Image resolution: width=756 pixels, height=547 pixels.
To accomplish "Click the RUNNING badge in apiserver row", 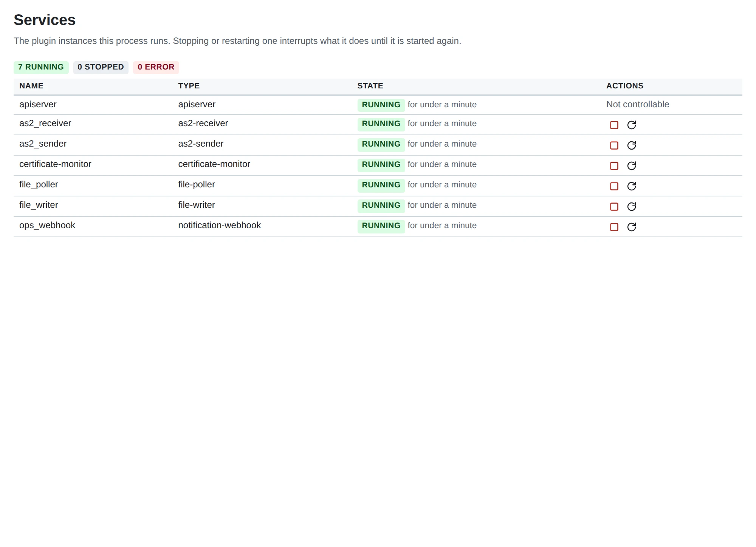I will [x=381, y=105].
